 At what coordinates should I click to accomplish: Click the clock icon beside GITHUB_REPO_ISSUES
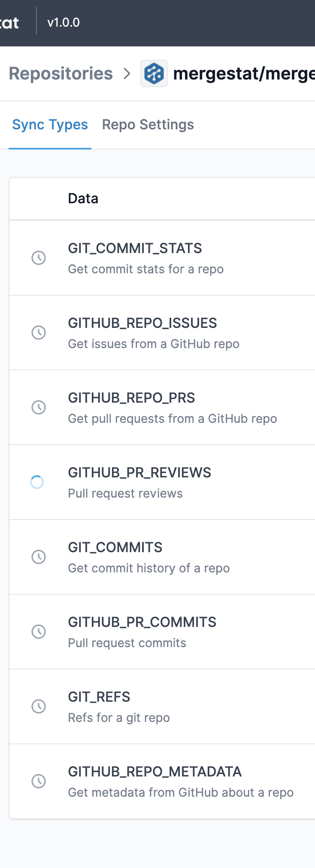(x=39, y=333)
